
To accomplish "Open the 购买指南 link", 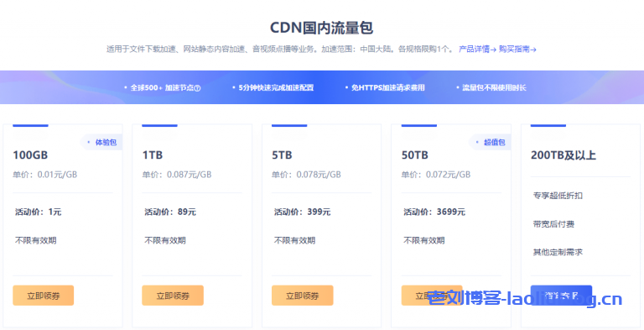I will pyautogui.click(x=517, y=50).
